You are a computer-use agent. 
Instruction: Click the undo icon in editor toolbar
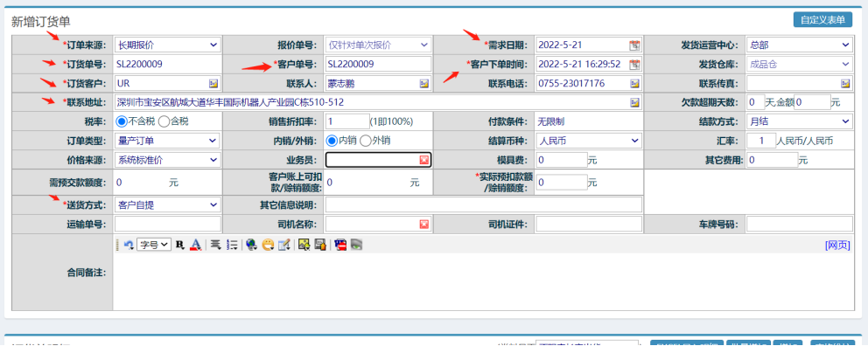click(129, 245)
